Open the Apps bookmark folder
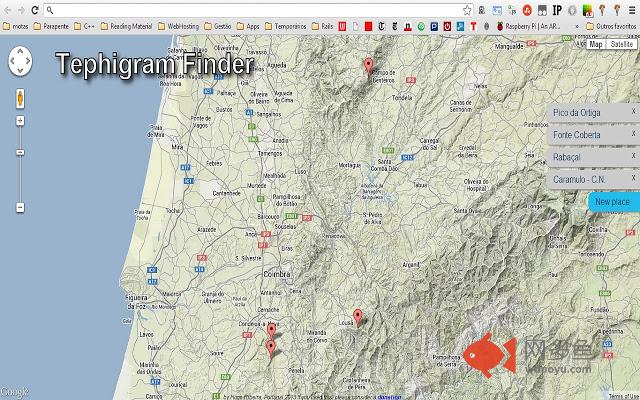The image size is (640, 400). point(248,27)
